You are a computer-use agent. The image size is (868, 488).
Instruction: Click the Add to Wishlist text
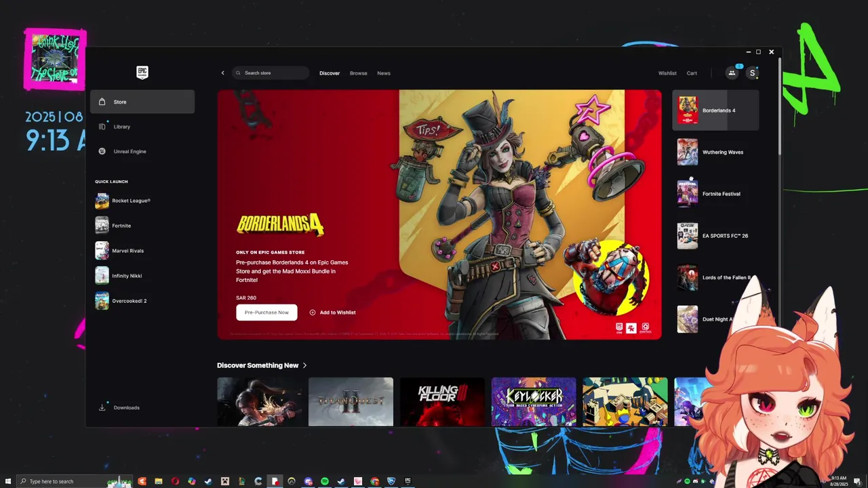pos(338,312)
